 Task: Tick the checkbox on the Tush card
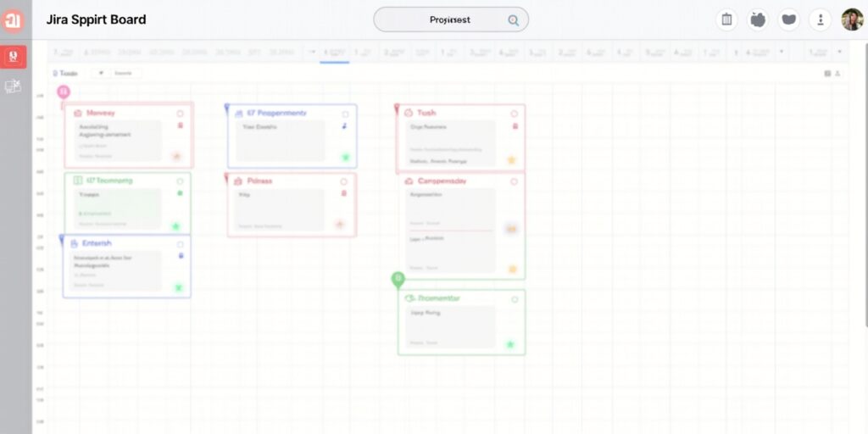tap(514, 114)
